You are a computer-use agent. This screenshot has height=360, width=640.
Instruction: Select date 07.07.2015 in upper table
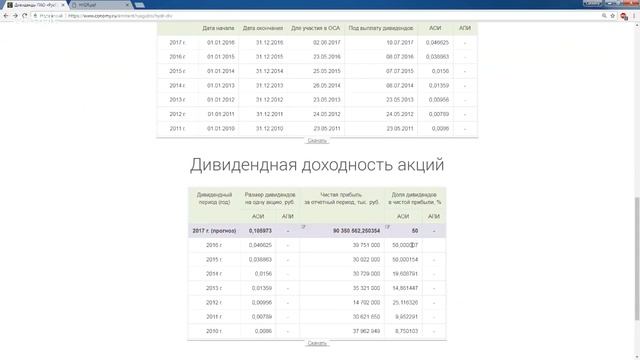400,71
